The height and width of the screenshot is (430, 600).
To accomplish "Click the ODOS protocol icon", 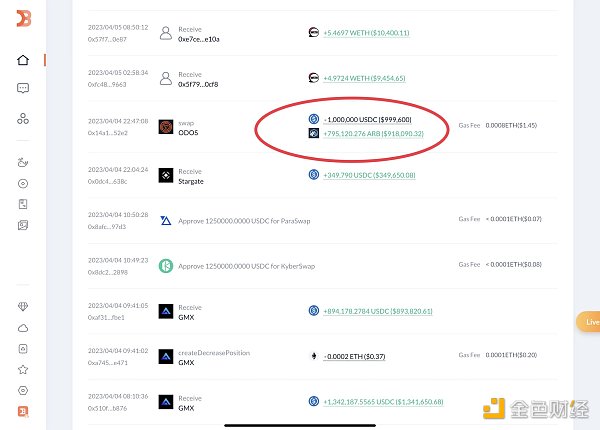I will [x=166, y=127].
